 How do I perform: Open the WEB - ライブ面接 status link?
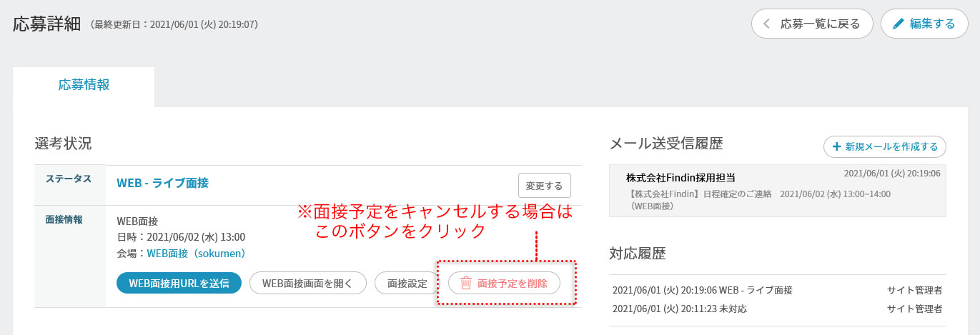tap(162, 183)
